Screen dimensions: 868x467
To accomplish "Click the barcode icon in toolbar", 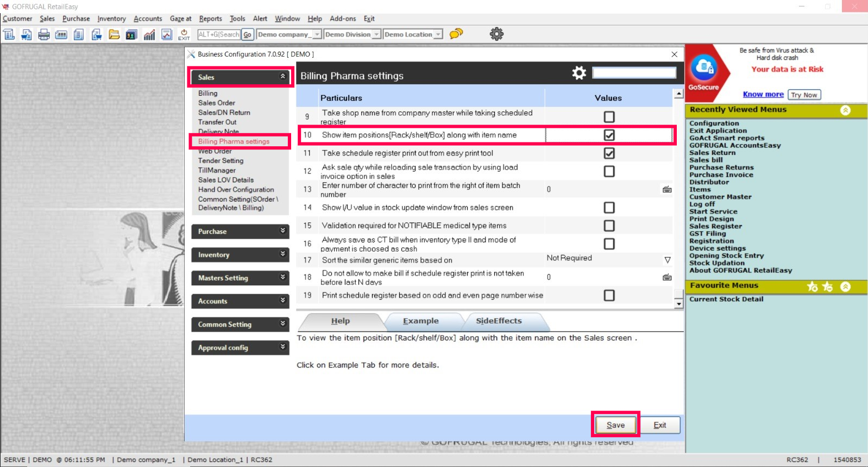I will point(61,34).
